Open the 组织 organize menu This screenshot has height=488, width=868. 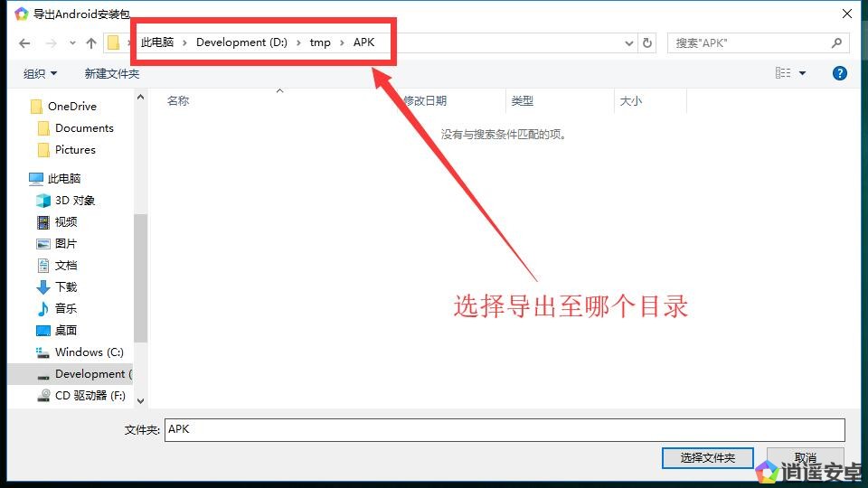click(40, 73)
